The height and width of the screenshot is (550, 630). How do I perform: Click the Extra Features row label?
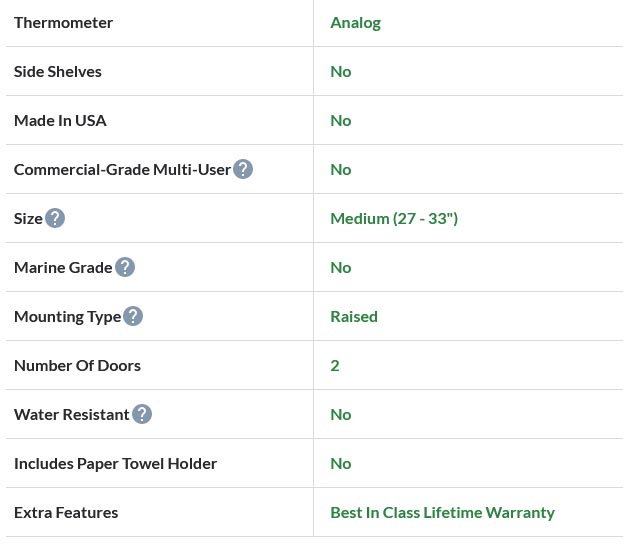click(x=66, y=512)
